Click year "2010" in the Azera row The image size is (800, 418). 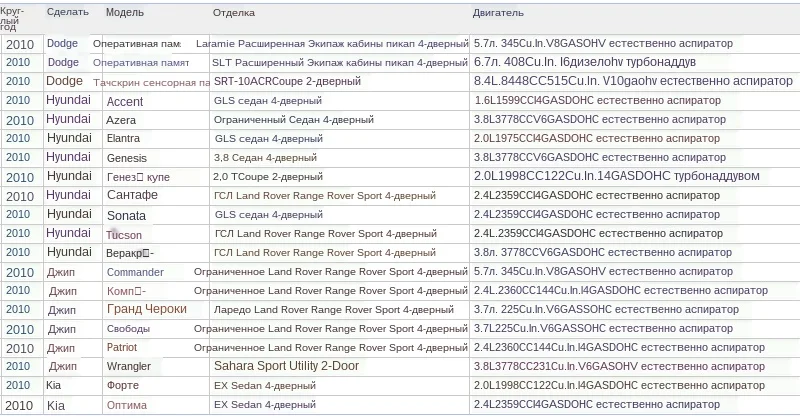(x=19, y=120)
